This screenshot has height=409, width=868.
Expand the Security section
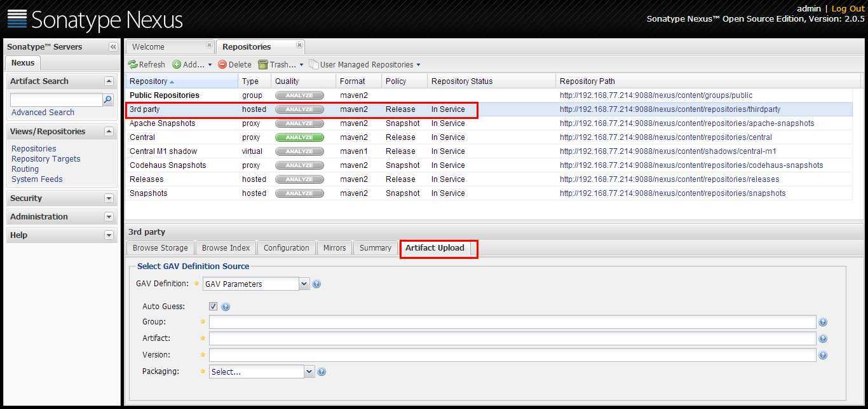coord(109,198)
